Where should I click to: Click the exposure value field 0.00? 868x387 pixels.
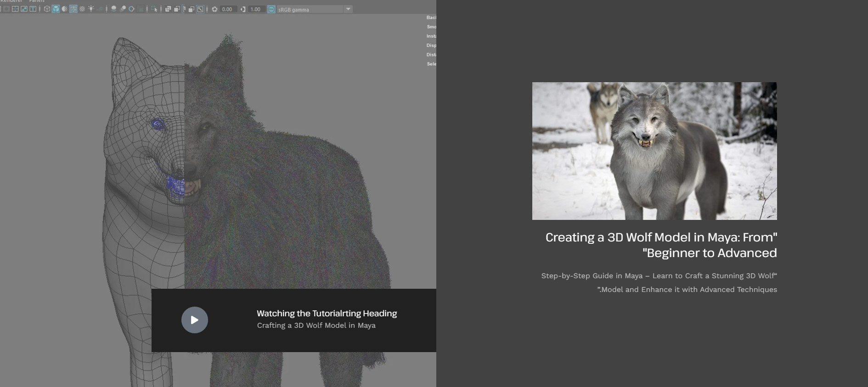227,9
